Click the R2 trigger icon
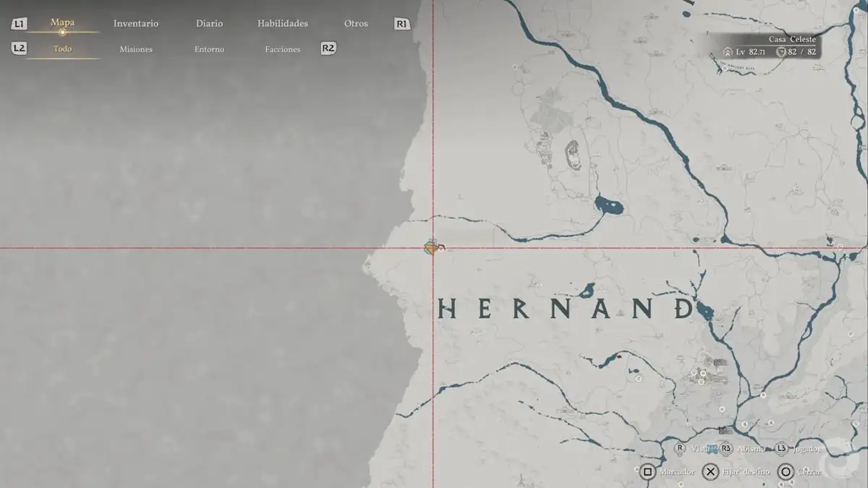Screen dimensions: 868x488 pos(328,48)
